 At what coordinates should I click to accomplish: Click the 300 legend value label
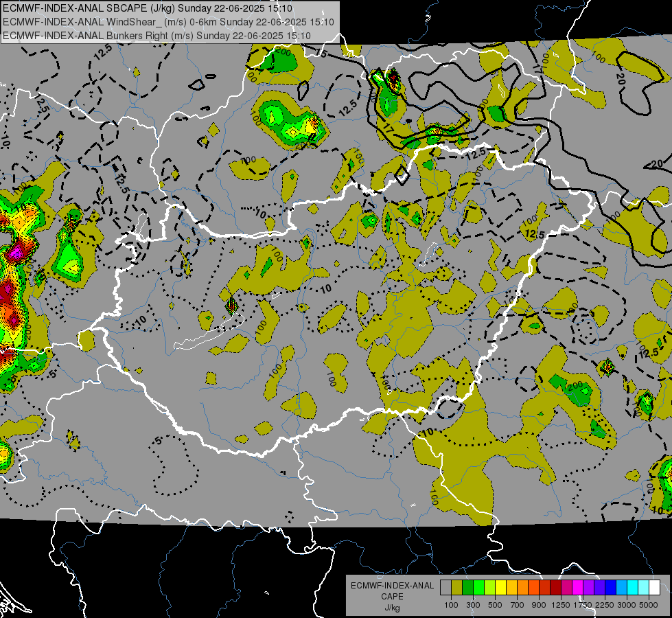[x=473, y=605]
